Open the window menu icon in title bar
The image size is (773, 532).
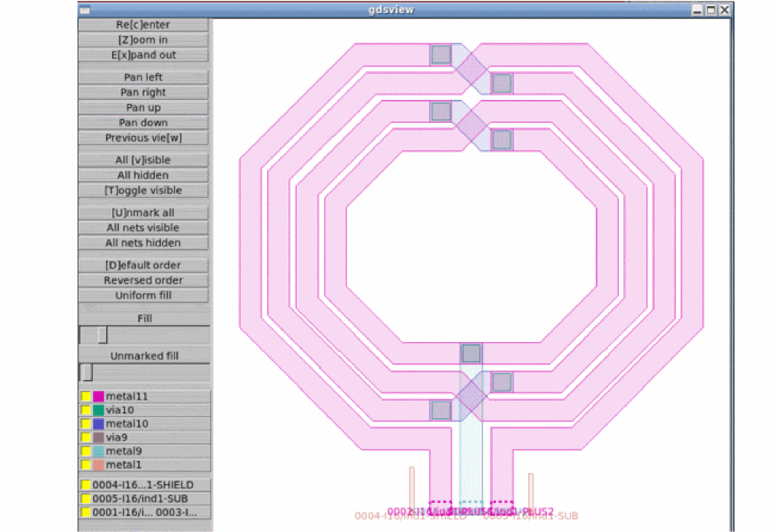(x=85, y=10)
